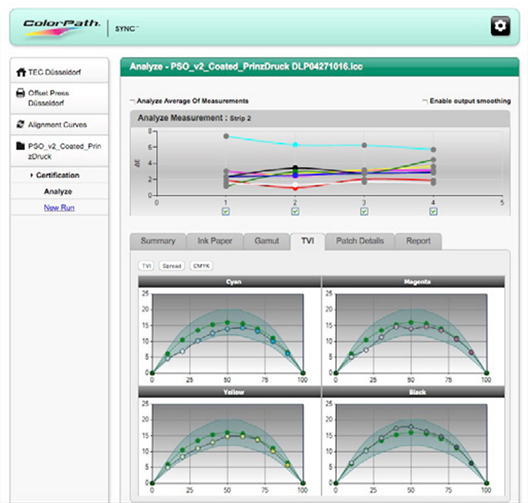The image size is (528, 503).
Task: Select the Analyze sidebar item
Action: 58,192
